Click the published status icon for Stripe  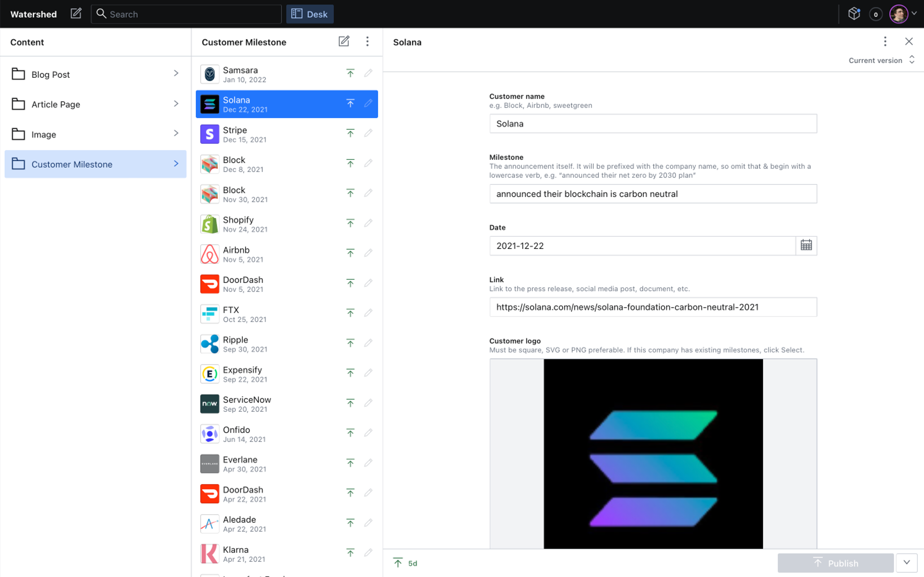350,133
